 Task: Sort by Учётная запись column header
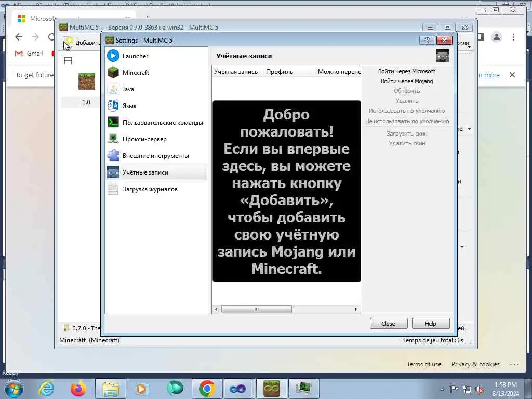pos(237,72)
